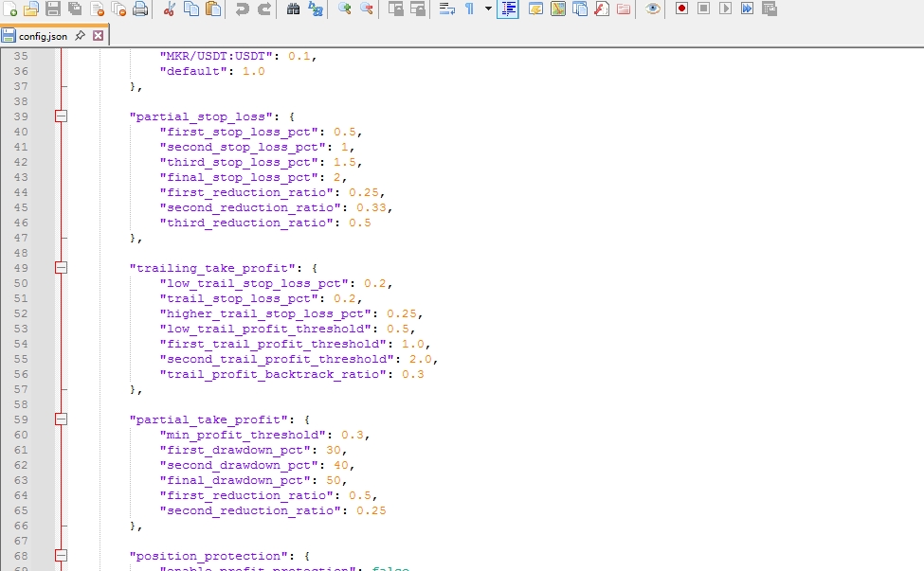Click the "second_drawdown_pct" key

[239, 465]
